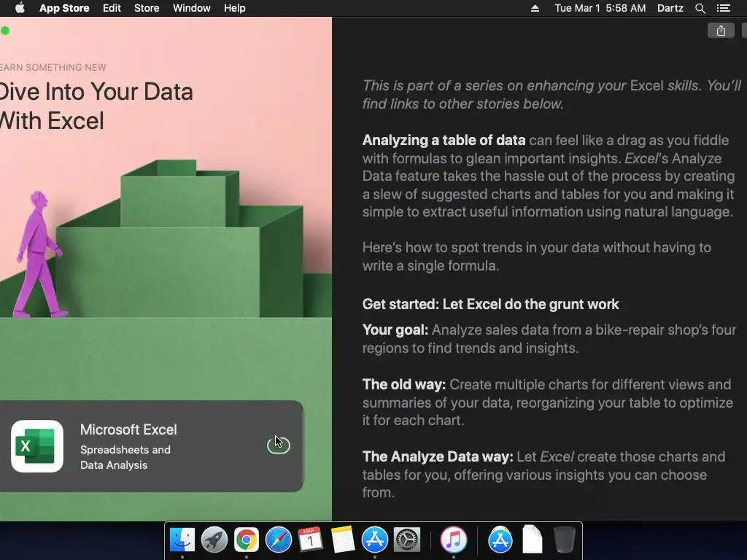Open the App Store menu
The width and height of the screenshot is (747, 560).
[x=64, y=8]
